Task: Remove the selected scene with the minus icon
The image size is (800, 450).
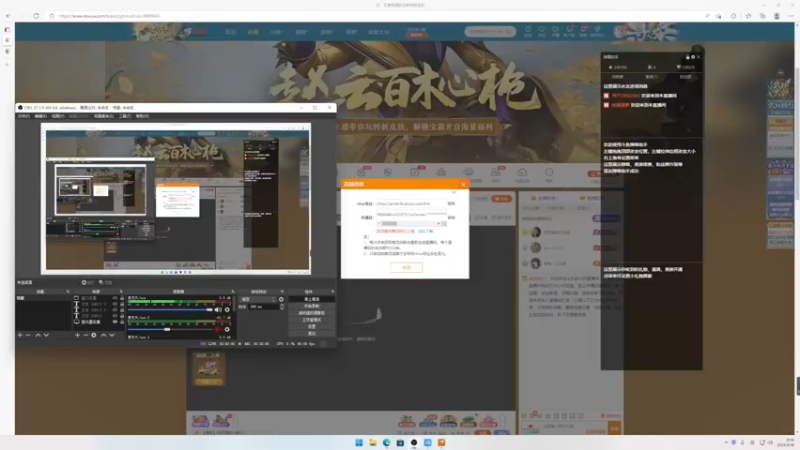Action: click(28, 335)
